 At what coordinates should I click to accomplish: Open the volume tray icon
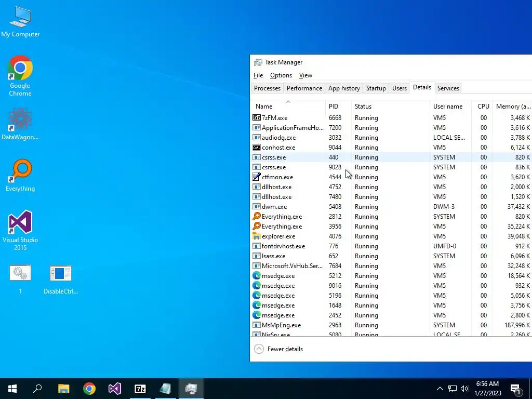click(464, 389)
